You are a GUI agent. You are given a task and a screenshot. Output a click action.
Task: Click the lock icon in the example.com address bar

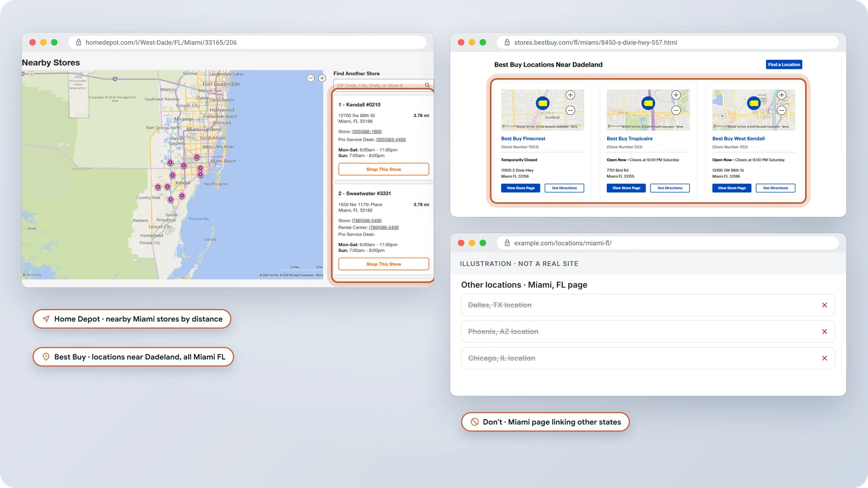point(507,243)
